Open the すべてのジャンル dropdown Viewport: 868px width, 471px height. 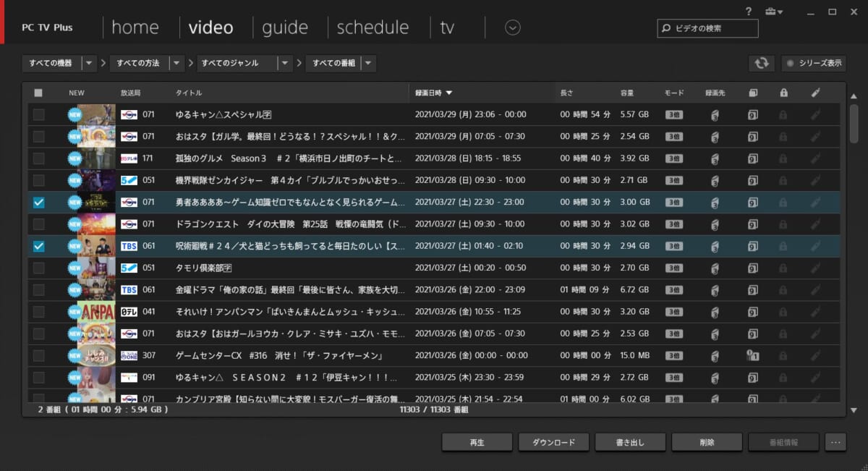click(286, 64)
